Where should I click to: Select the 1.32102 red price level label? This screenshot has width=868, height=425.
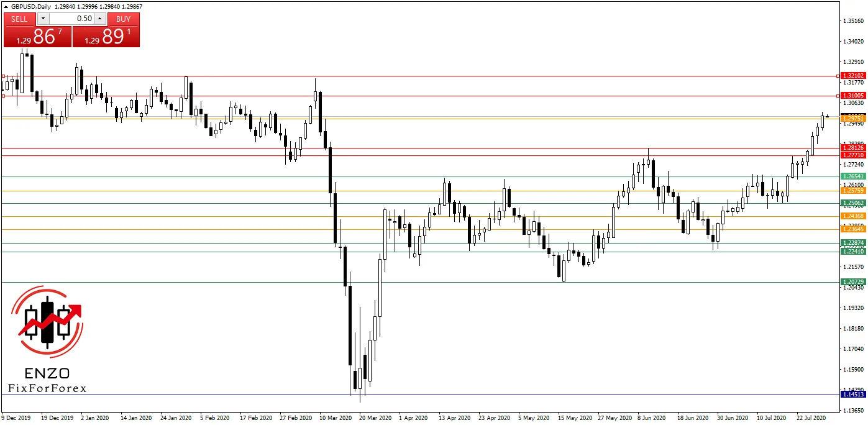tap(852, 76)
